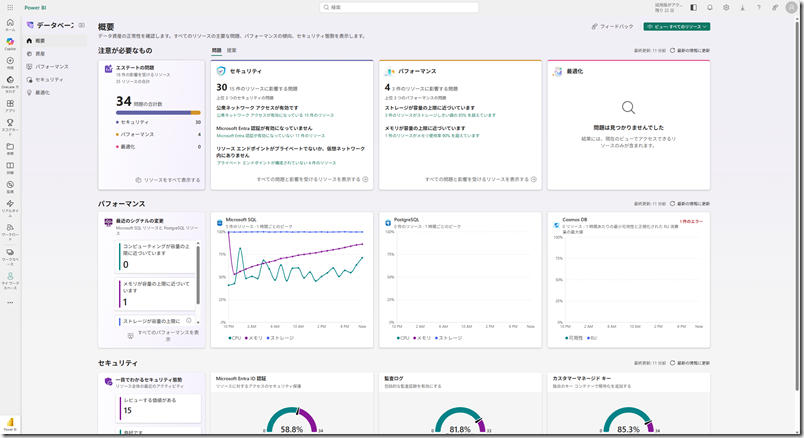
Task: Toggle メモリ legend in Microsoft SQL chart
Action: click(x=253, y=338)
